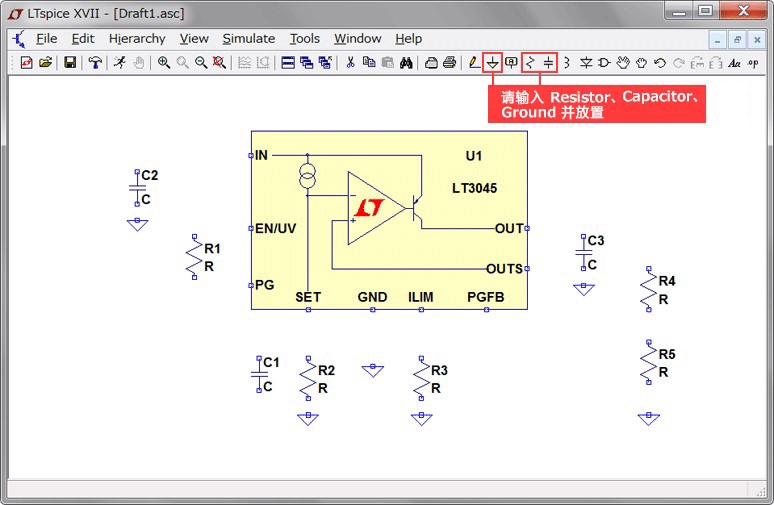Click the Cut scissors icon
774x505 pixels.
pos(350,62)
